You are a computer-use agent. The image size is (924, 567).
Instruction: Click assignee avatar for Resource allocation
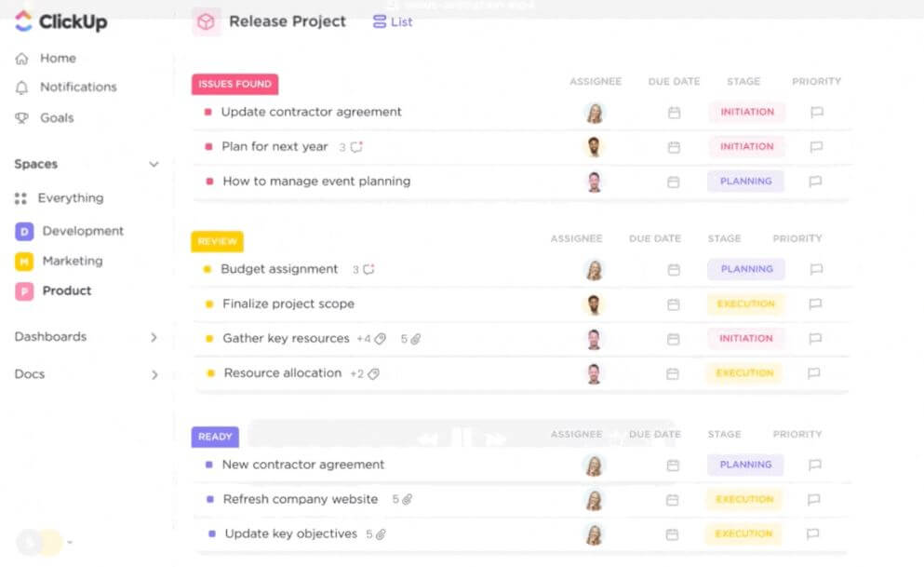pyautogui.click(x=594, y=373)
